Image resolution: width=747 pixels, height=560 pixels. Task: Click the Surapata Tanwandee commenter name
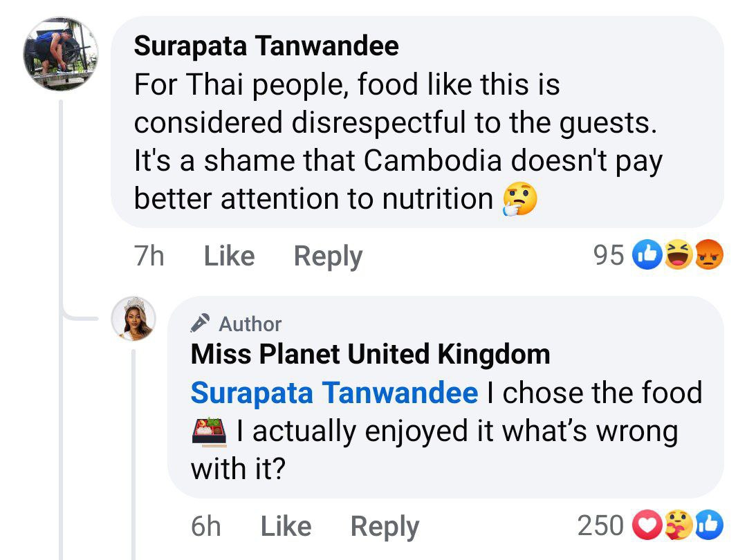[x=266, y=46]
